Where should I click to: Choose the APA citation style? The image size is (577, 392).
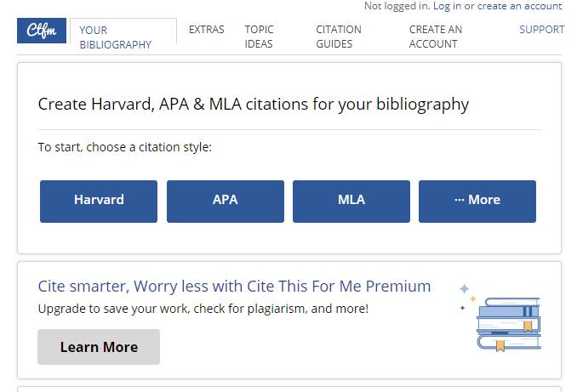pos(226,201)
